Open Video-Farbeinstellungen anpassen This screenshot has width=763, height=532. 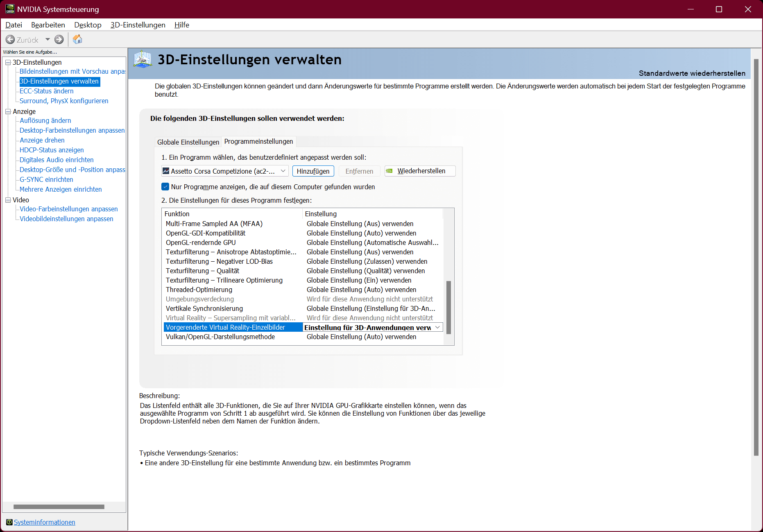[68, 209]
